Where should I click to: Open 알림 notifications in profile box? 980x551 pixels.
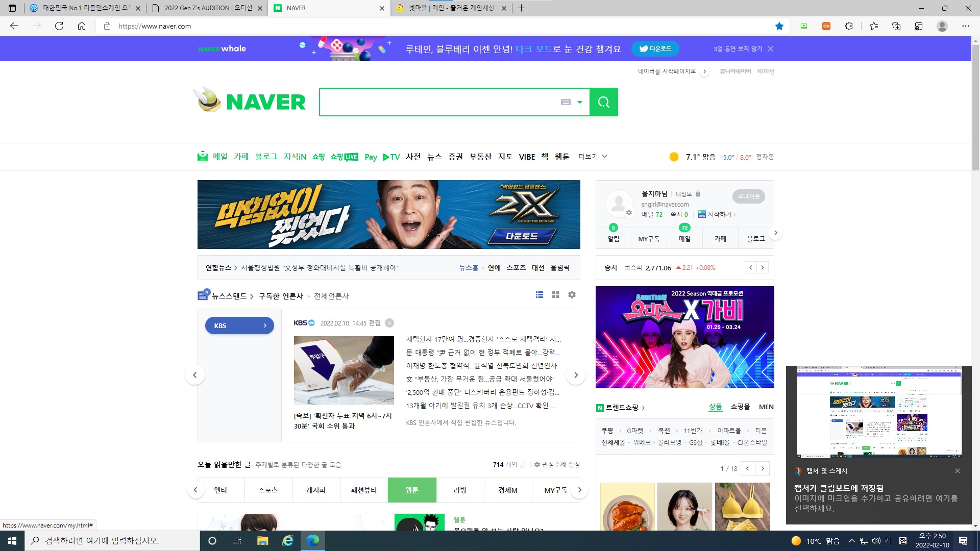click(614, 239)
